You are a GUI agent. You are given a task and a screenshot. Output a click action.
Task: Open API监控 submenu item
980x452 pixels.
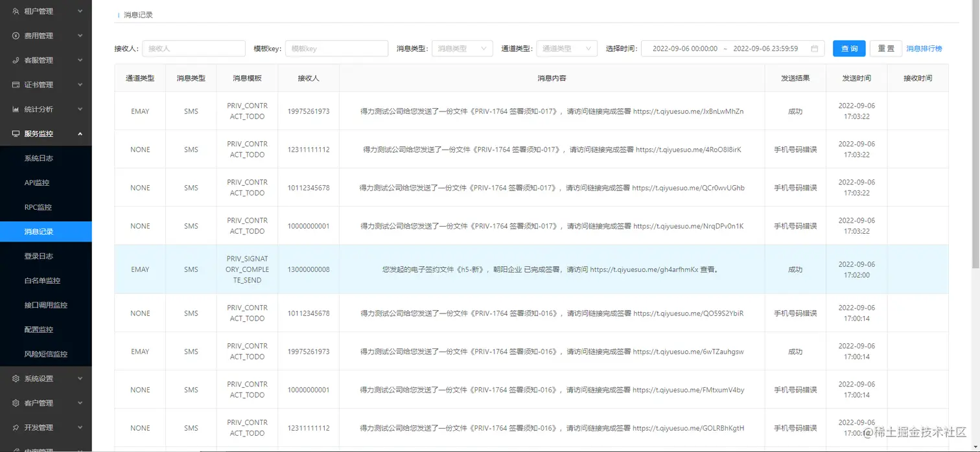click(x=46, y=183)
